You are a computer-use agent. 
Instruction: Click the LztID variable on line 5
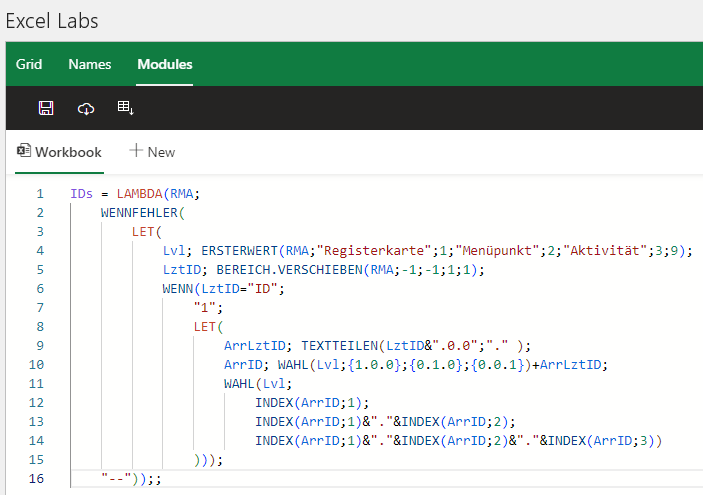pyautogui.click(x=182, y=269)
